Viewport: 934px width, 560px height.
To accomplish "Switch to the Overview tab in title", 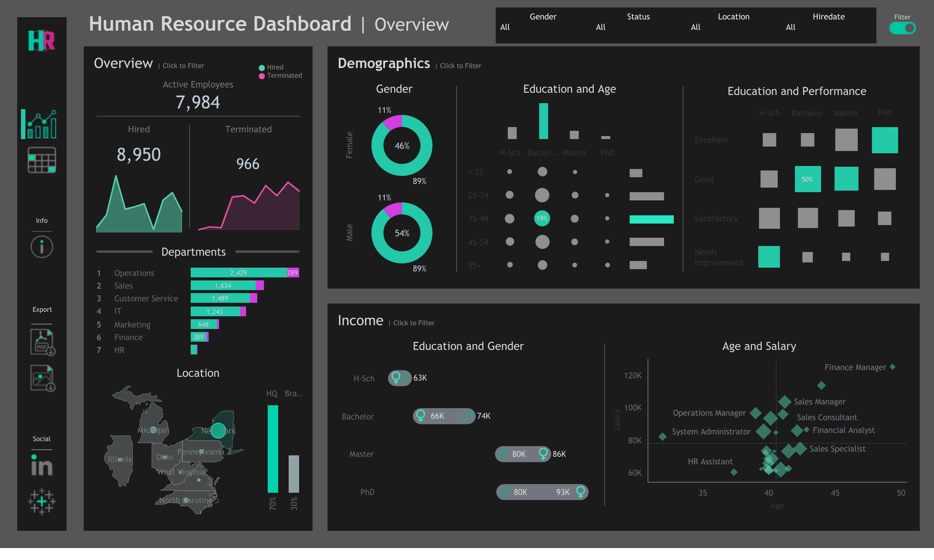I will (411, 24).
